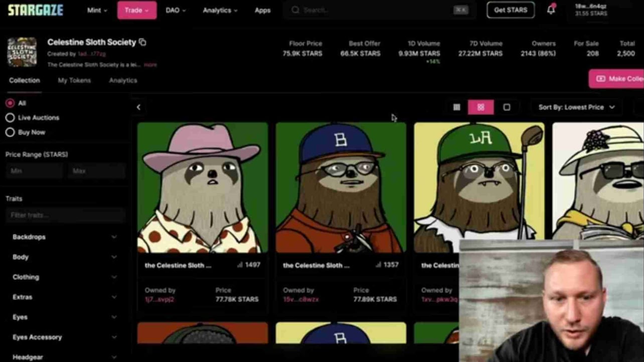The image size is (644, 362).
Task: Click the 7D Volume value 27.22M STARS
Action: tap(481, 54)
